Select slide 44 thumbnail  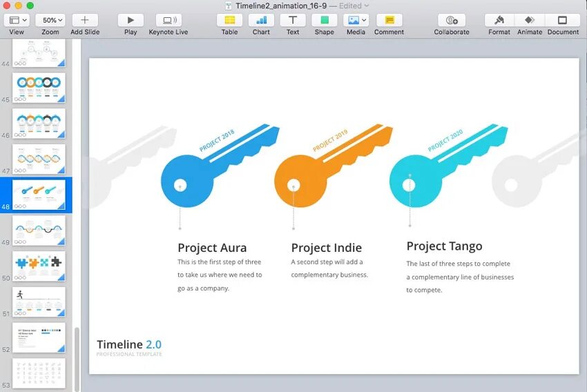pos(39,53)
